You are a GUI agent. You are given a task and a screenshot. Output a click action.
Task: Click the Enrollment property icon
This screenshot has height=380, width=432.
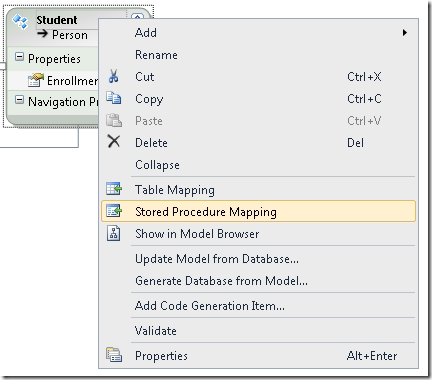(36, 80)
